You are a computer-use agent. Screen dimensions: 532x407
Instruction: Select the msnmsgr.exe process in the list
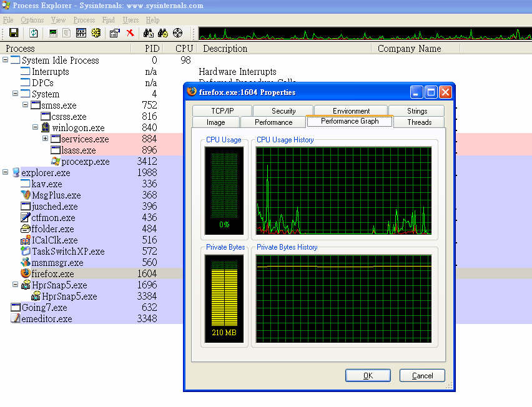click(x=57, y=263)
